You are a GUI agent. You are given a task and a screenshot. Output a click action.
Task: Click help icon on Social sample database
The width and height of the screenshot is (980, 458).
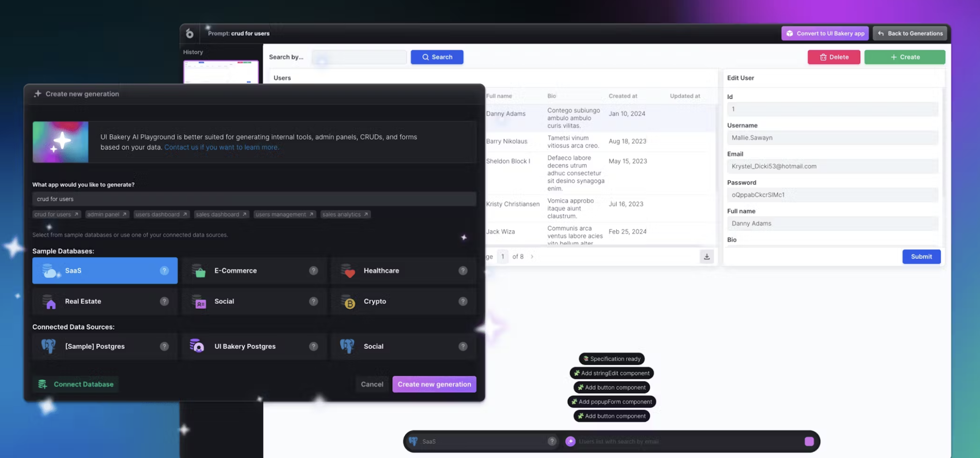coord(313,301)
